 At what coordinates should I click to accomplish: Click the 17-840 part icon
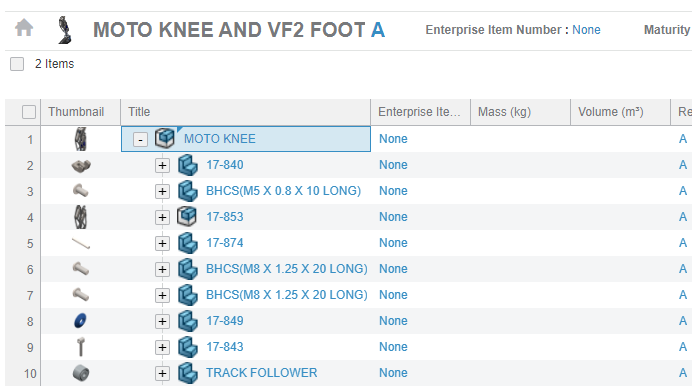point(188,165)
